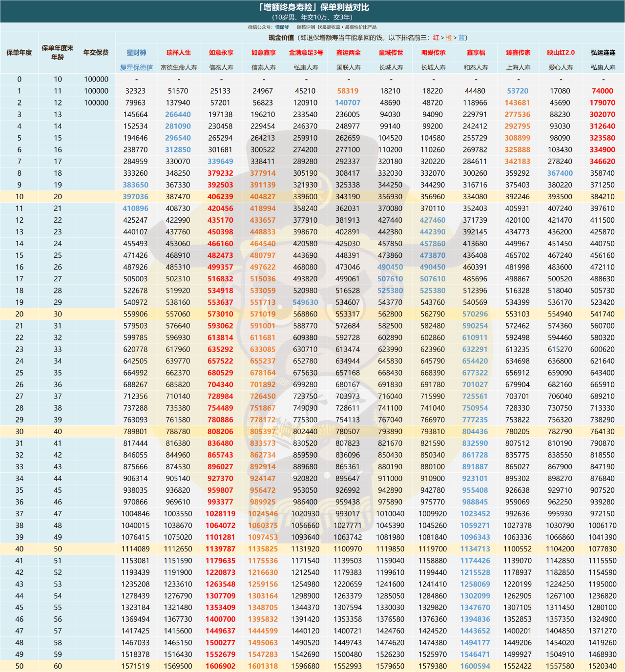Click blue value 427460
The image size is (625, 672).
click(433, 220)
